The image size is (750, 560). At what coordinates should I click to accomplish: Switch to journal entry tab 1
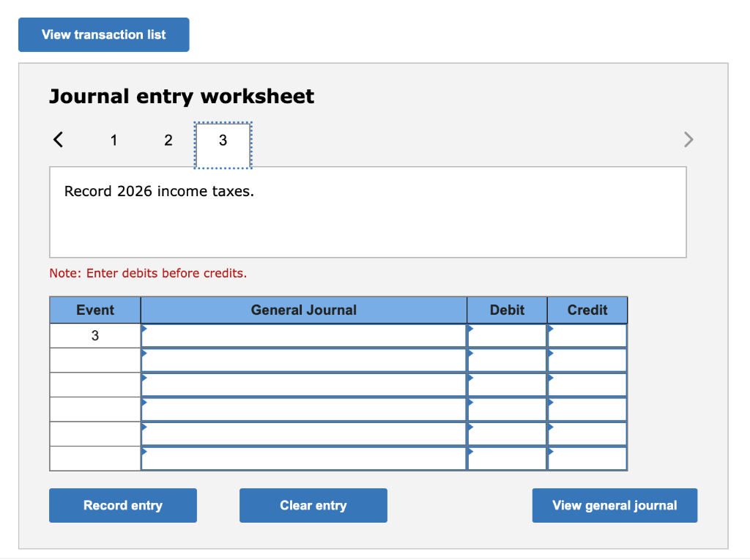[x=114, y=140]
